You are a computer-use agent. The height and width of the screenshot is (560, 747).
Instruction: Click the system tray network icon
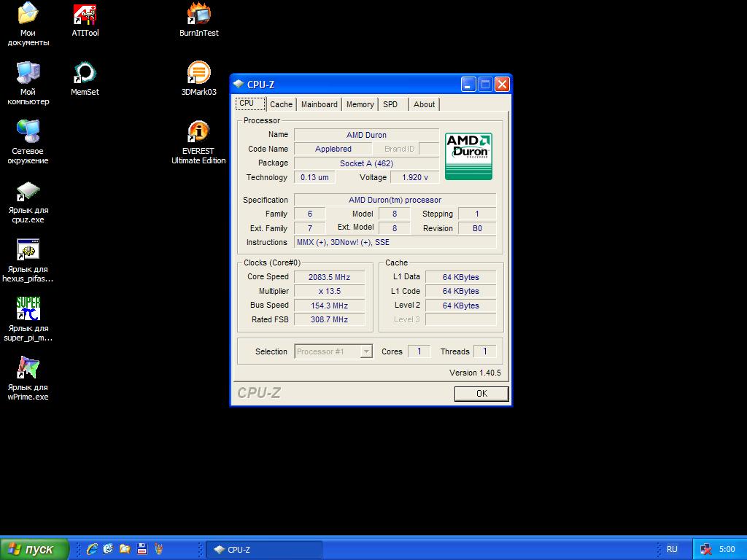tap(705, 550)
